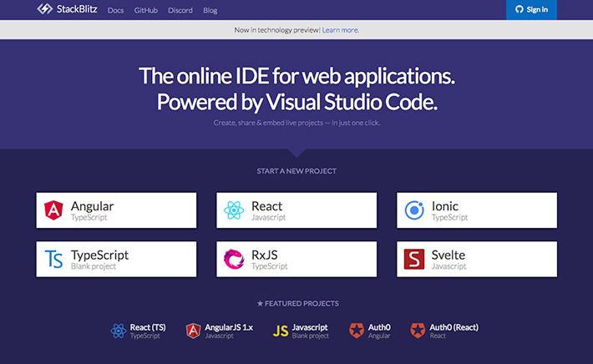Open the Auth0 (React) featured project
Viewport: 593px width, 364px height.
coord(444,331)
